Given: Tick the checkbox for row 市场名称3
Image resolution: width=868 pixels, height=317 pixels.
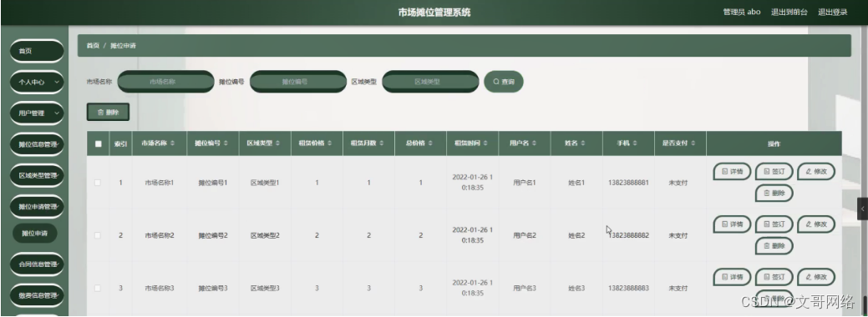Looking at the screenshot, I should (98, 289).
